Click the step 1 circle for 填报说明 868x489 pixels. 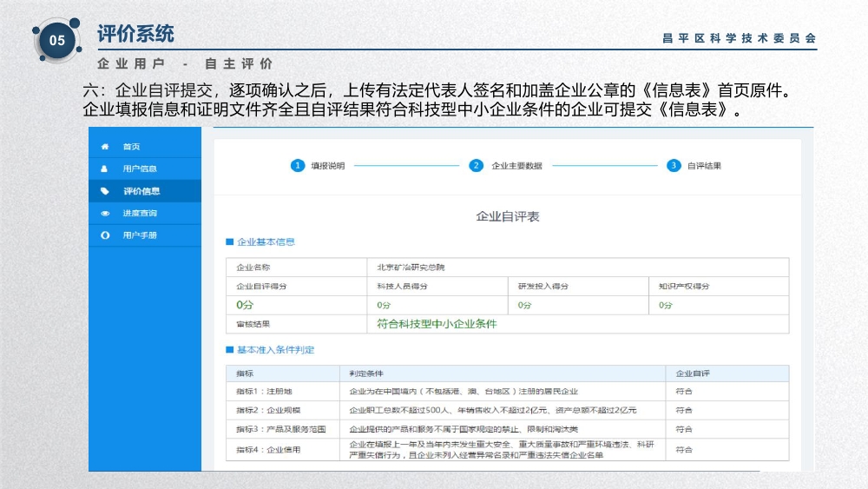[297, 166]
